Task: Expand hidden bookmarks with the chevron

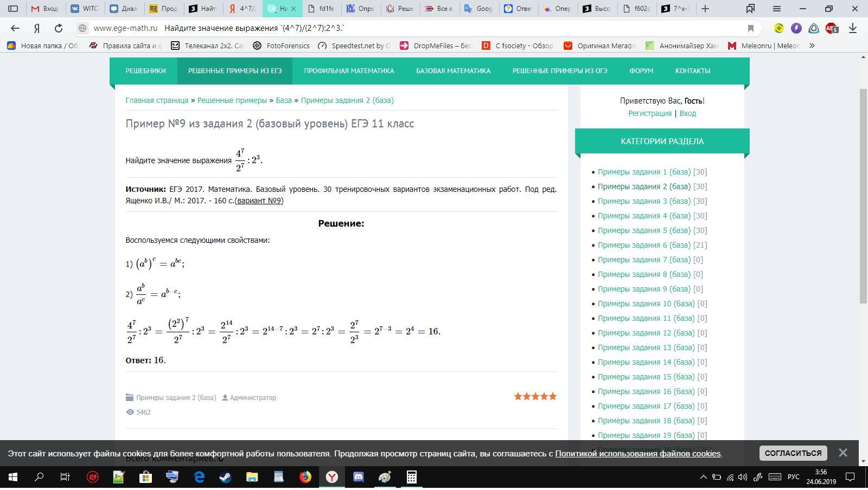Action: coord(812,46)
